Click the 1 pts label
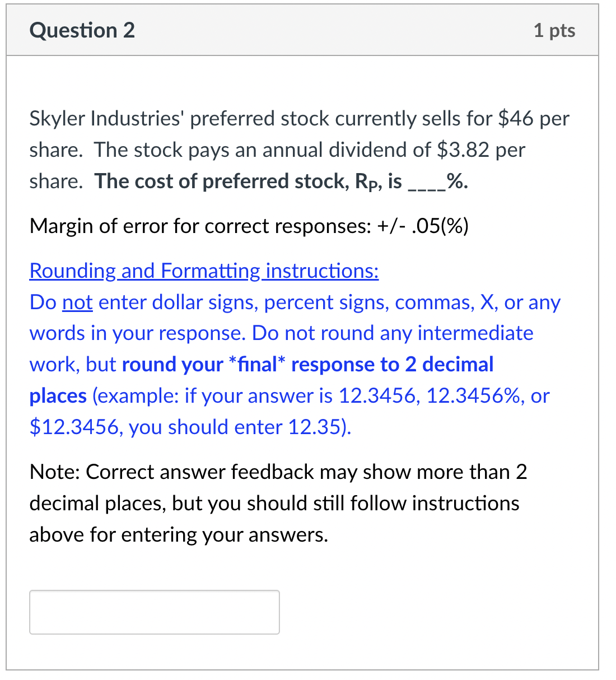Viewport: 616px width, 680px height. pos(554,31)
